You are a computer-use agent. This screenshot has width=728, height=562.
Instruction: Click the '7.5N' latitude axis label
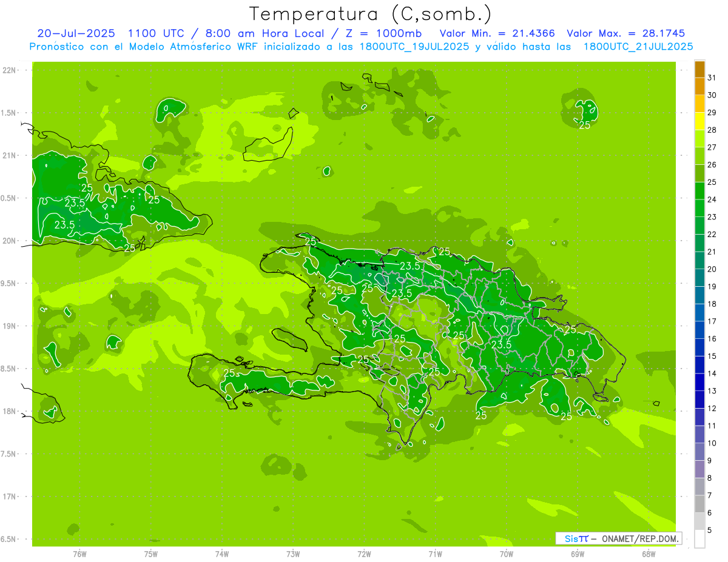coord(9,454)
